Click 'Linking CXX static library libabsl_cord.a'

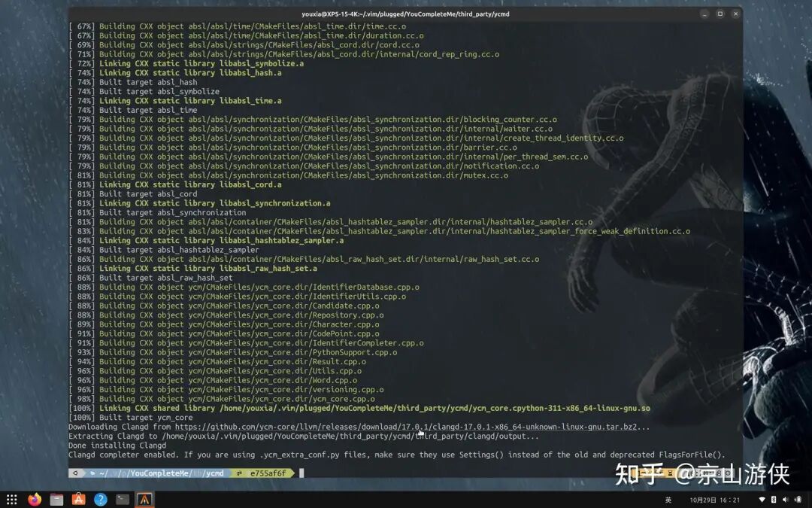(175, 184)
